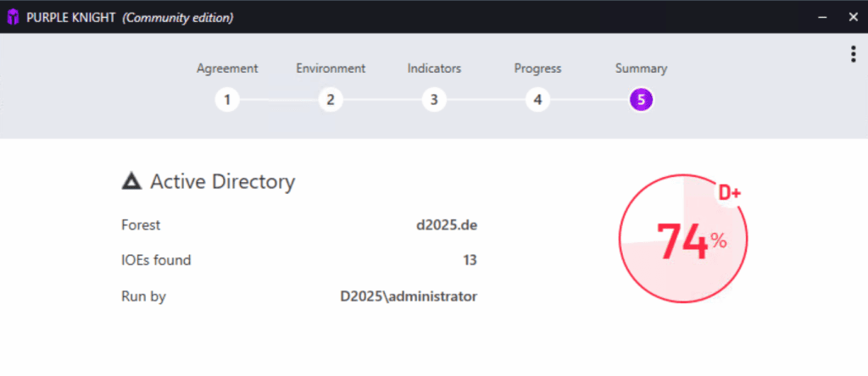This screenshot has width=868, height=376.
Task: Minimize the Purple Knight window
Action: [822, 17]
